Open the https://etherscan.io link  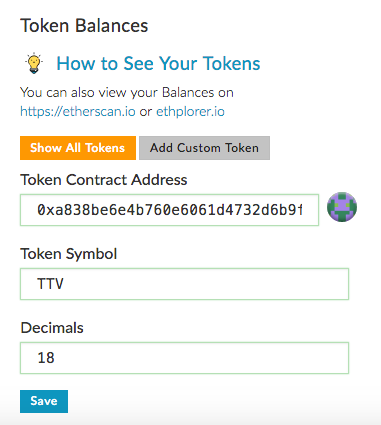click(78, 111)
